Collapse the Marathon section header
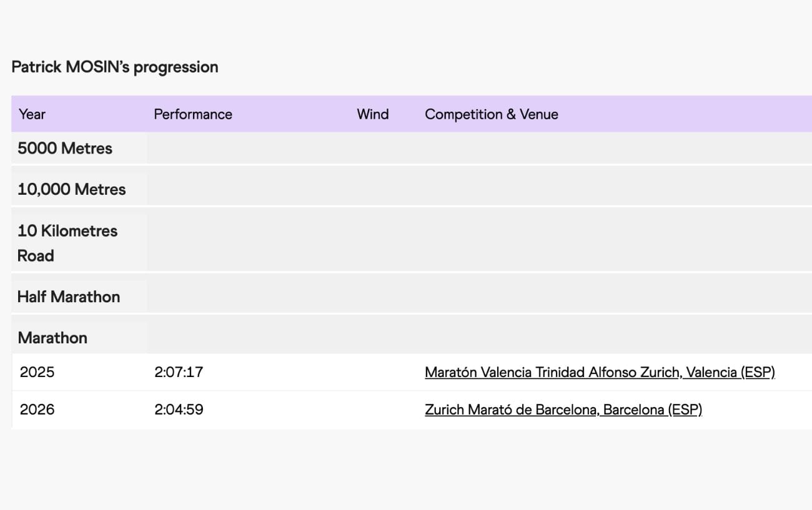 (x=52, y=338)
